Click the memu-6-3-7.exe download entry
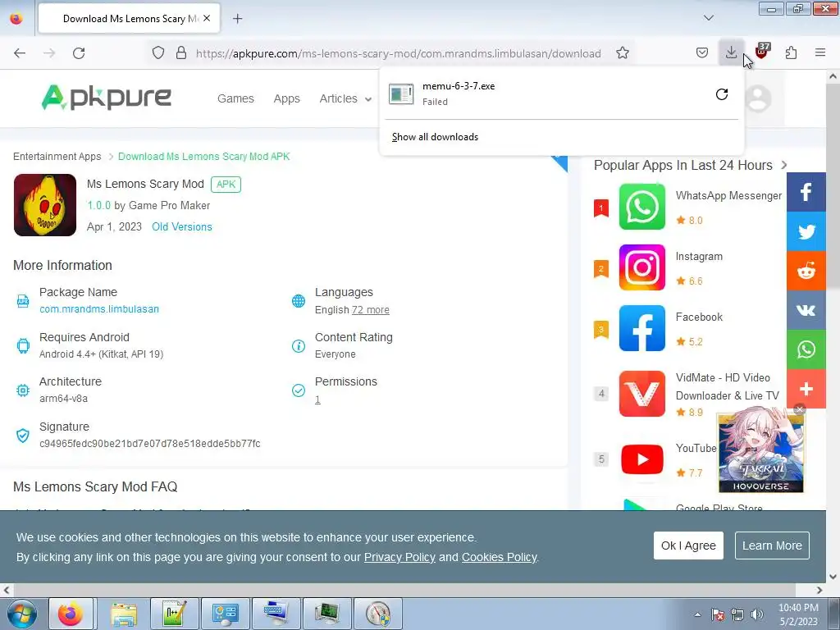Screen dimensions: 840x630 [546, 94]
